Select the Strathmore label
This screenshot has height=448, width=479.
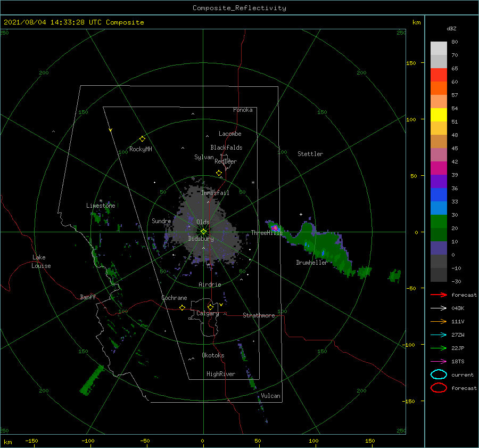click(259, 315)
